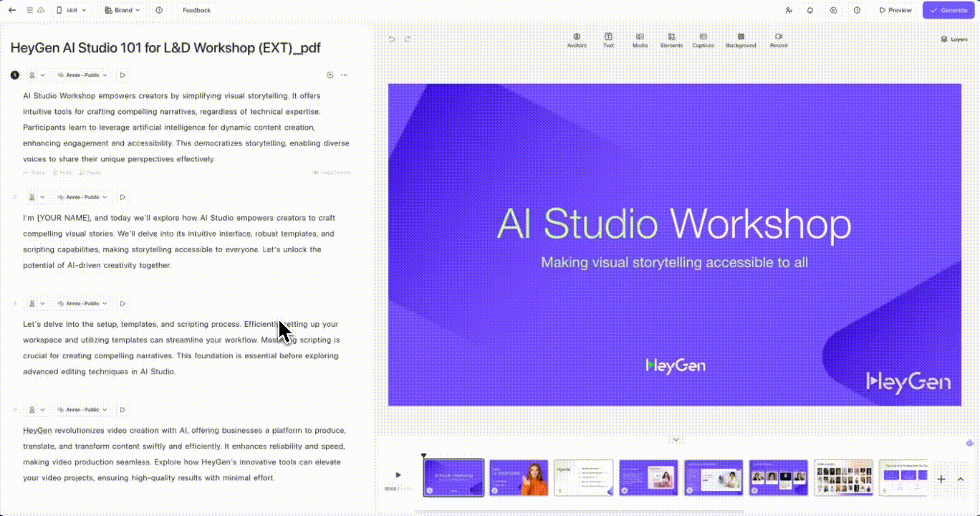Click the scene 2 script starting 'I'm [YOUR NAME]'

[179, 242]
